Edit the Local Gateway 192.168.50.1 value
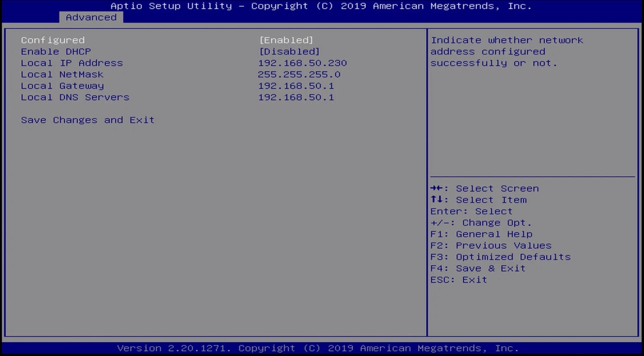The height and width of the screenshot is (356, 644). (x=296, y=86)
